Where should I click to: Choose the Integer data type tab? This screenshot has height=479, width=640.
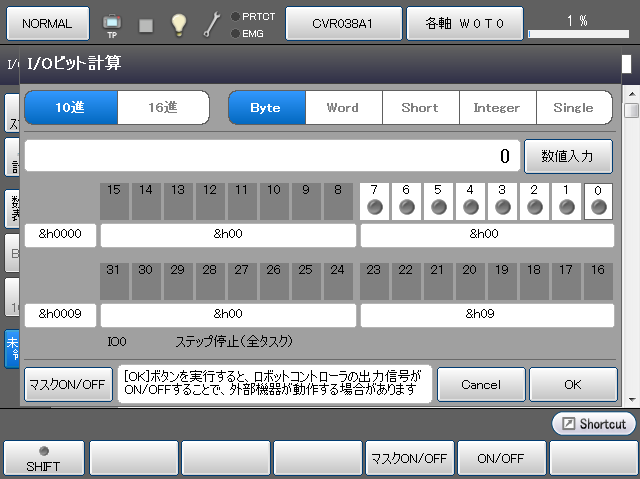coord(496,107)
